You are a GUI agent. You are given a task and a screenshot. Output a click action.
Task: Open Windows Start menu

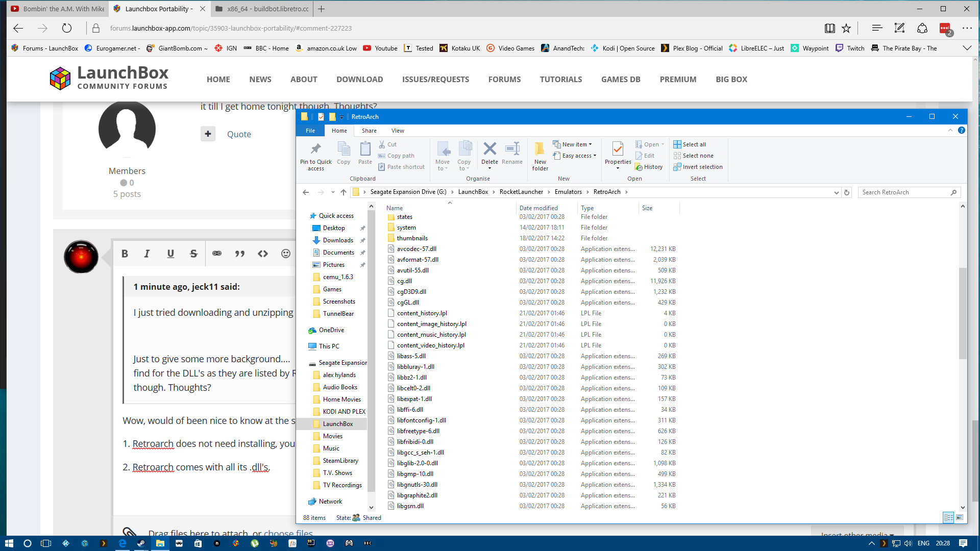point(9,543)
